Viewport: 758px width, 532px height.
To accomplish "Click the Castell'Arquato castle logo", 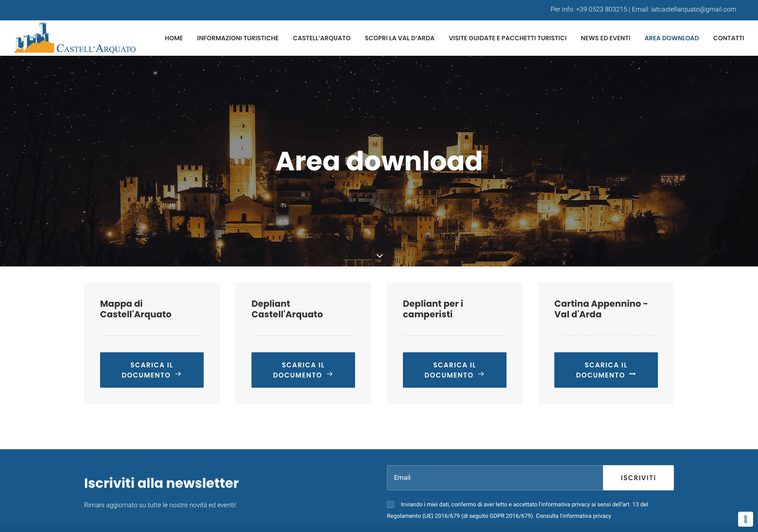I will [75, 38].
